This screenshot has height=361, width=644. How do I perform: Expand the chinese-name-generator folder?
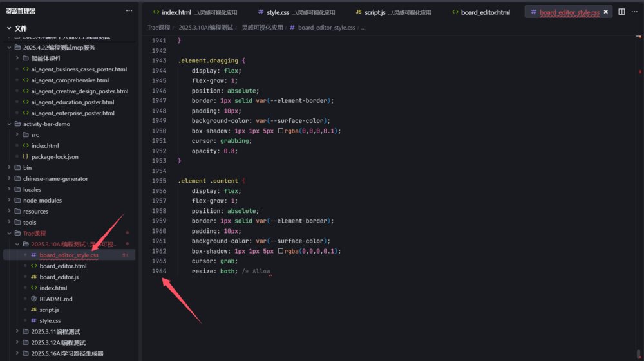pos(9,178)
